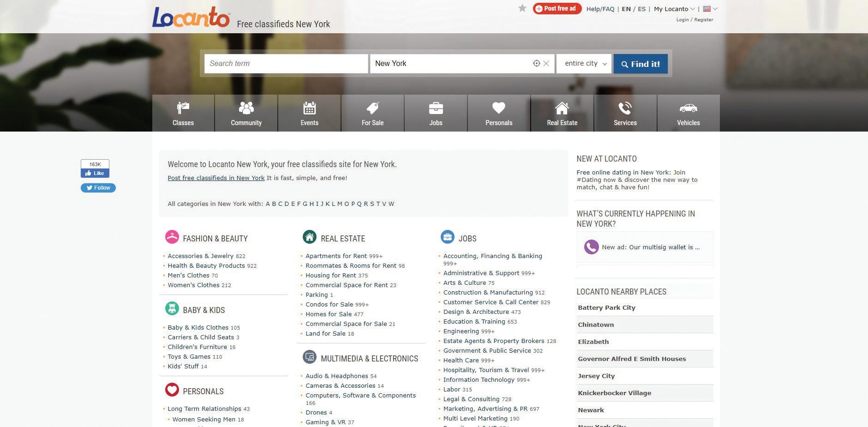Expand the My Locanto menu
The height and width of the screenshot is (427, 868).
pyautogui.click(x=674, y=9)
